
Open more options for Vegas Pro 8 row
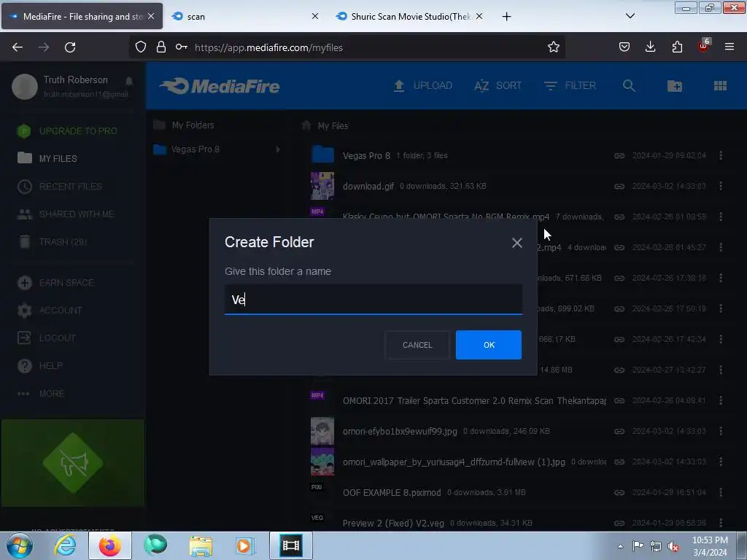point(721,155)
